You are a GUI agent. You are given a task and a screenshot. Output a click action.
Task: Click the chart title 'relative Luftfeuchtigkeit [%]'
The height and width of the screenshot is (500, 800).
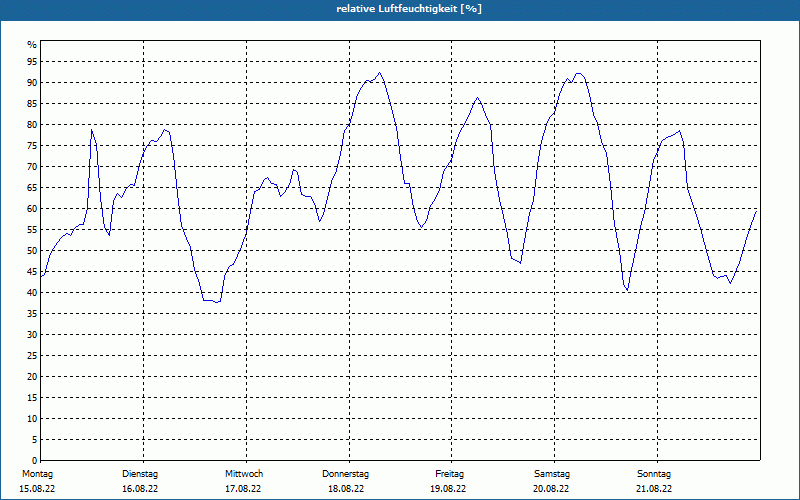point(409,9)
